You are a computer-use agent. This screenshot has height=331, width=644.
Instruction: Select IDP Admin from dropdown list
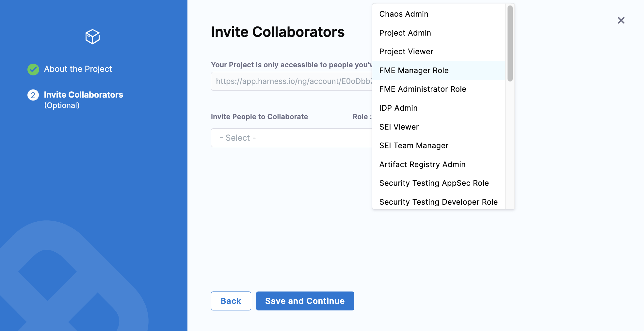(x=398, y=108)
